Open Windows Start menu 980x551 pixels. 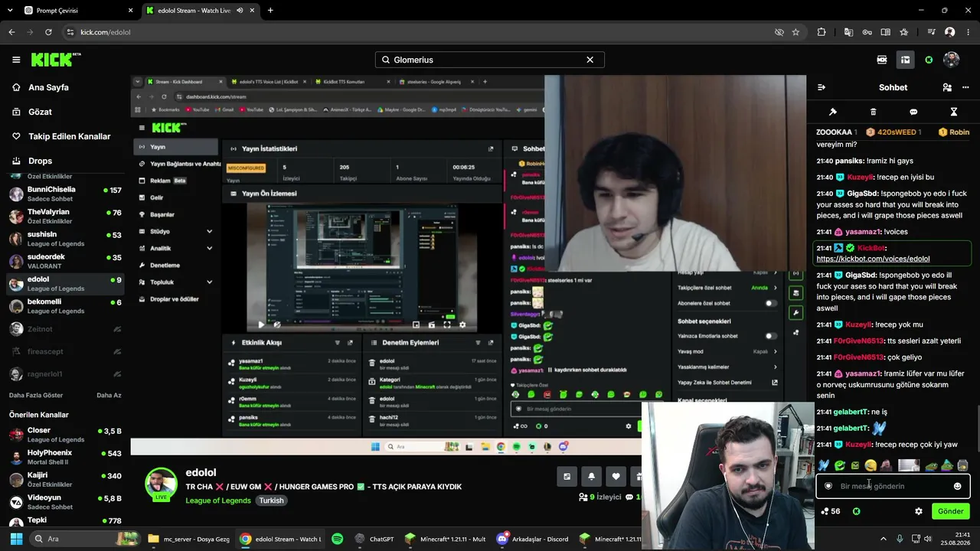[16, 539]
